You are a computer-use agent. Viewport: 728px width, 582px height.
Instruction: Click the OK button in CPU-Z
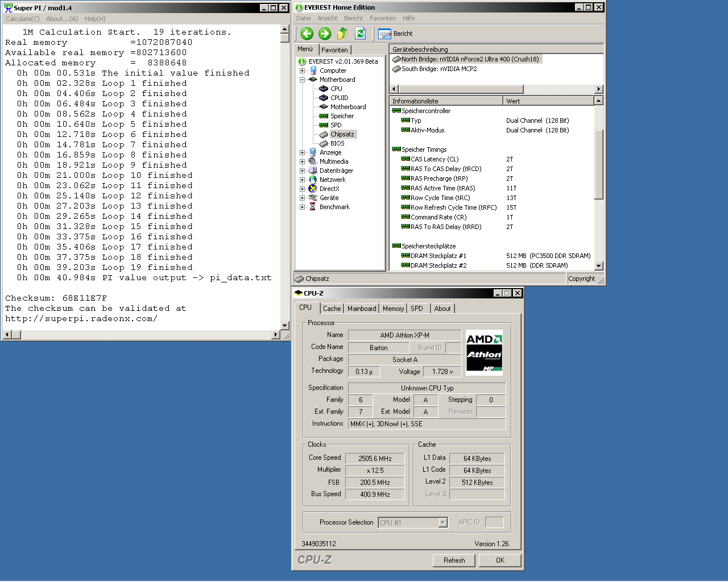[x=500, y=560]
